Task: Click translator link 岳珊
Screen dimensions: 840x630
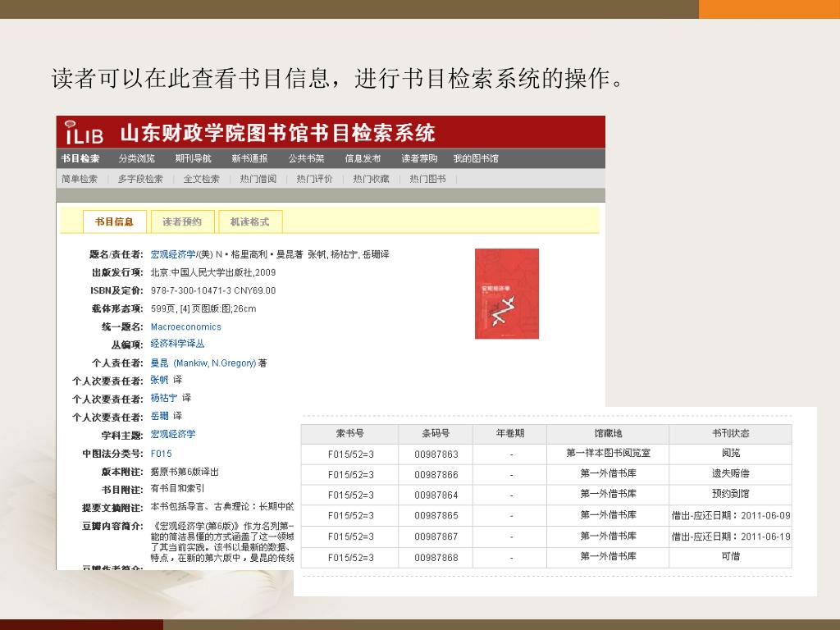Action: 159,416
